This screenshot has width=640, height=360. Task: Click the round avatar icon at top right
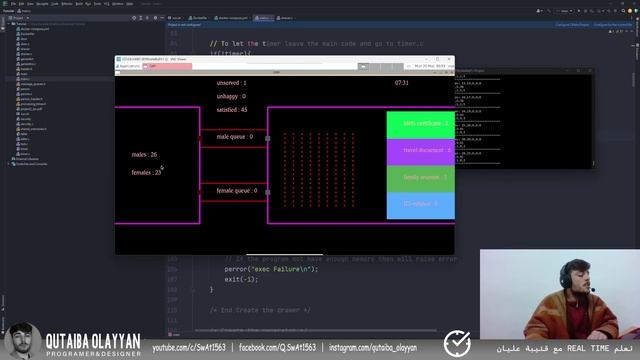point(630,11)
